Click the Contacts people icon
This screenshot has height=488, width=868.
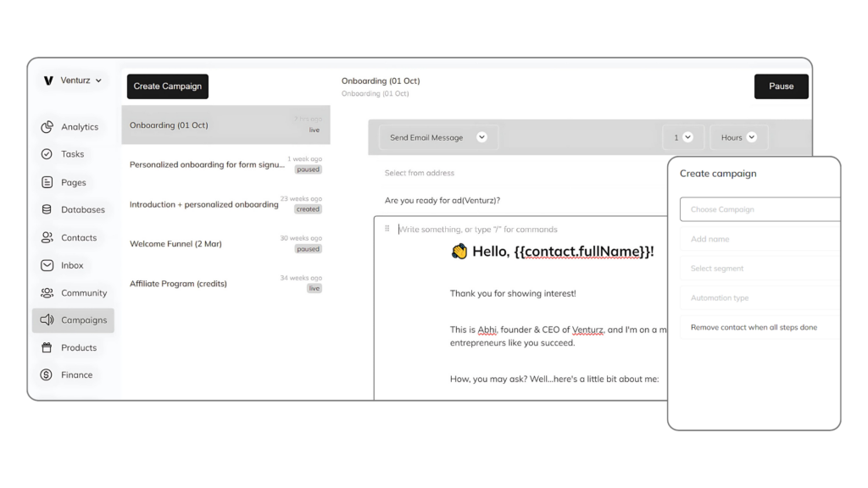coord(47,237)
